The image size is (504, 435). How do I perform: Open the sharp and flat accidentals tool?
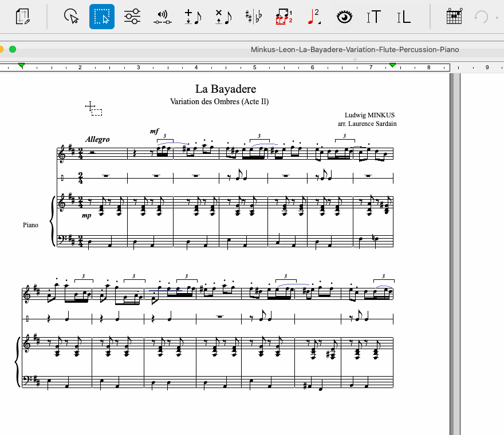pyautogui.click(x=254, y=17)
